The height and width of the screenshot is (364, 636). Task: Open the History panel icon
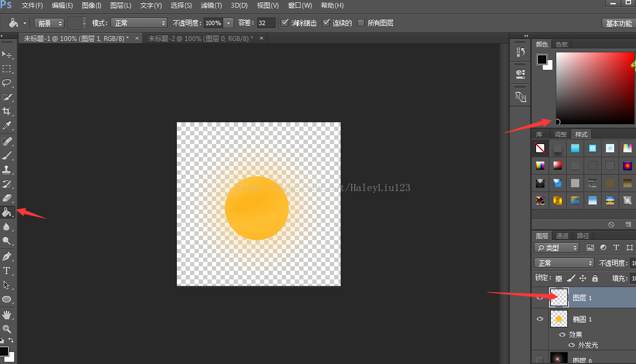520,52
